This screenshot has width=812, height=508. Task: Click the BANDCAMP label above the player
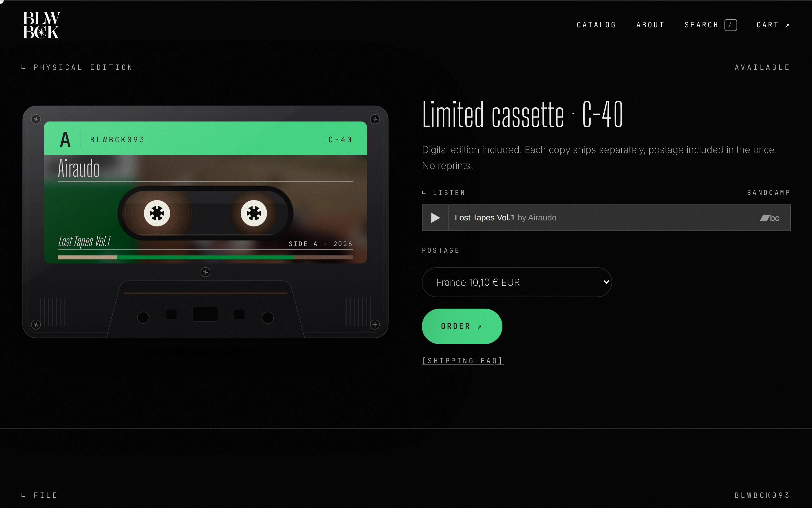point(768,192)
